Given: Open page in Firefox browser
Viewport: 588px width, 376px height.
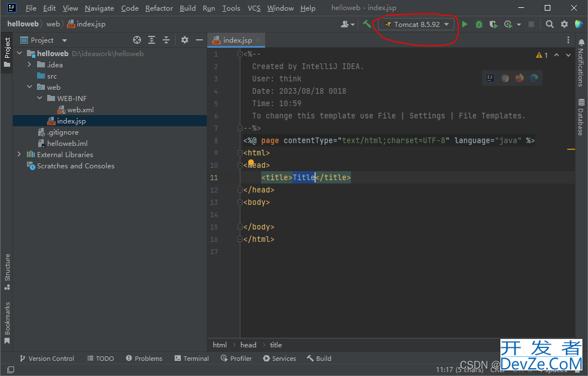Looking at the screenshot, I should (519, 77).
